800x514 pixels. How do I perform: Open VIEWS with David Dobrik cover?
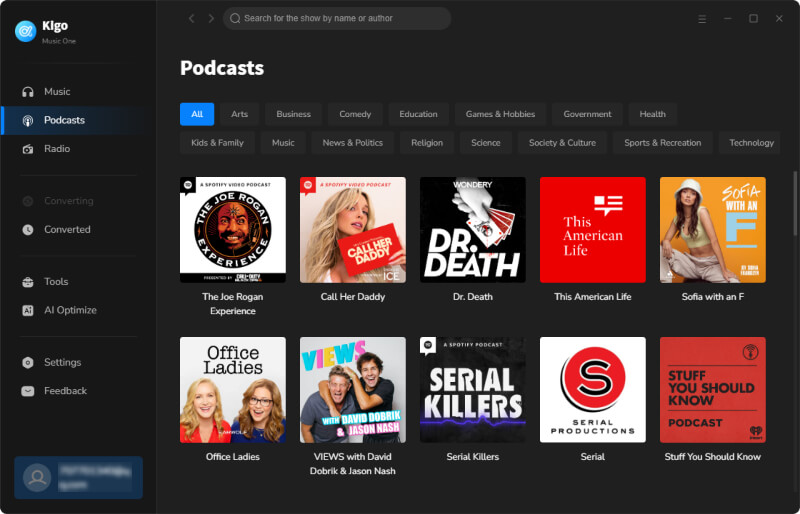(x=353, y=390)
